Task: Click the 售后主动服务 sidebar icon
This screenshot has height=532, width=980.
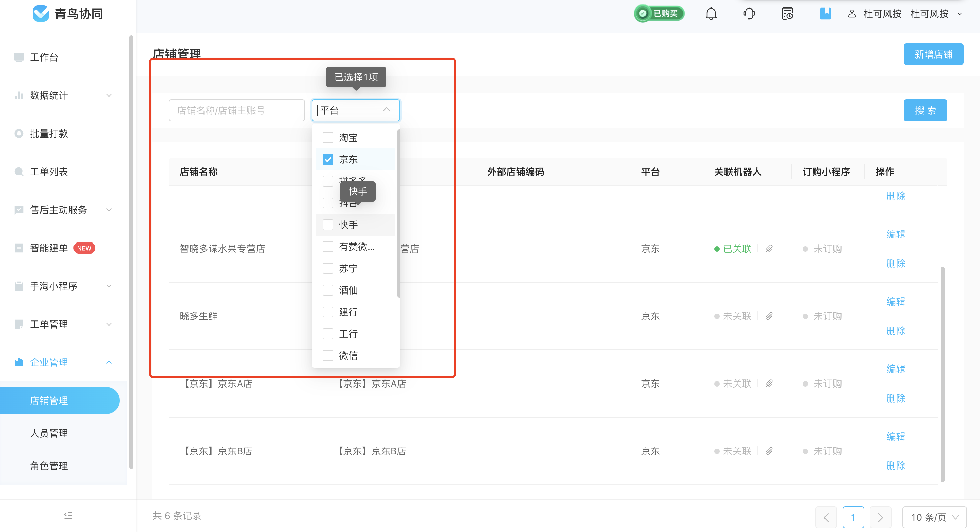Action: click(19, 210)
